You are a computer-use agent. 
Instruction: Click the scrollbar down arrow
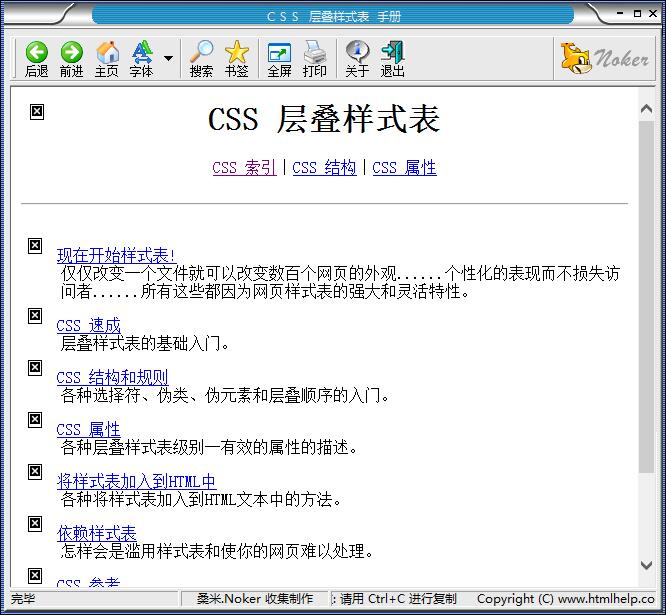646,565
